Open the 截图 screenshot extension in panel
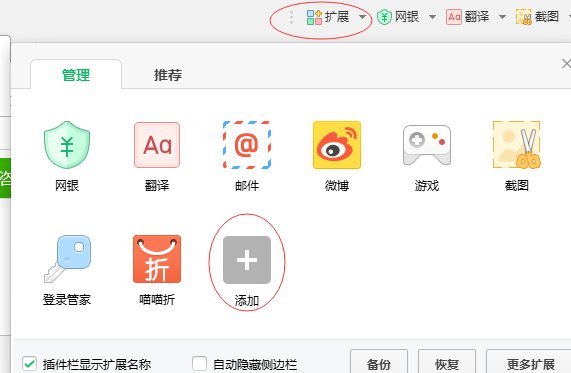Viewport: 571px width, 373px height. [517, 145]
